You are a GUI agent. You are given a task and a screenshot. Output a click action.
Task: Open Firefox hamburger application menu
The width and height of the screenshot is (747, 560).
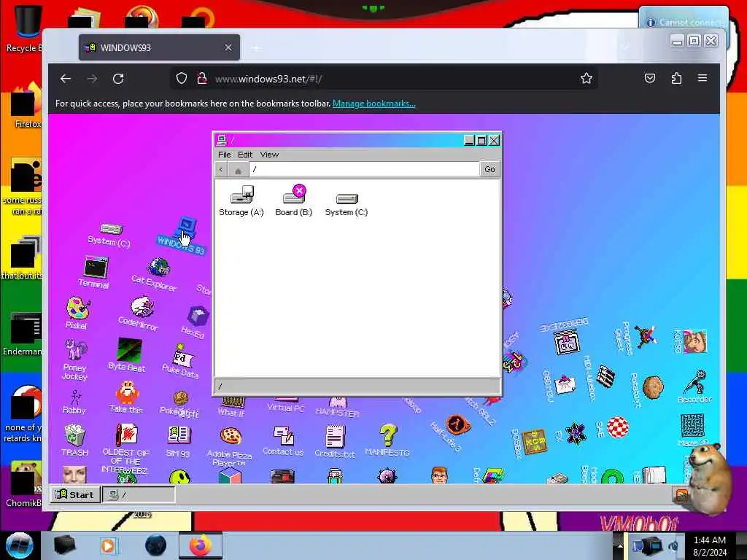pos(703,78)
